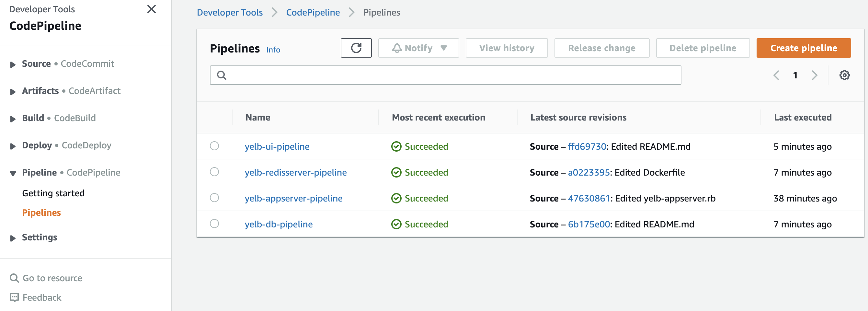Go to next page arrow
Screen dimensions: 868x311
click(815, 75)
